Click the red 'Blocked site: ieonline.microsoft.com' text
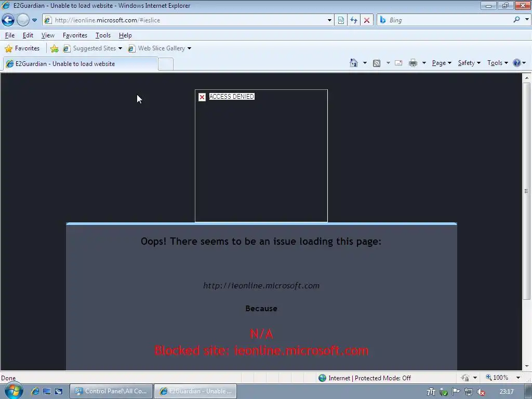This screenshot has height=399, width=532. 261,351
